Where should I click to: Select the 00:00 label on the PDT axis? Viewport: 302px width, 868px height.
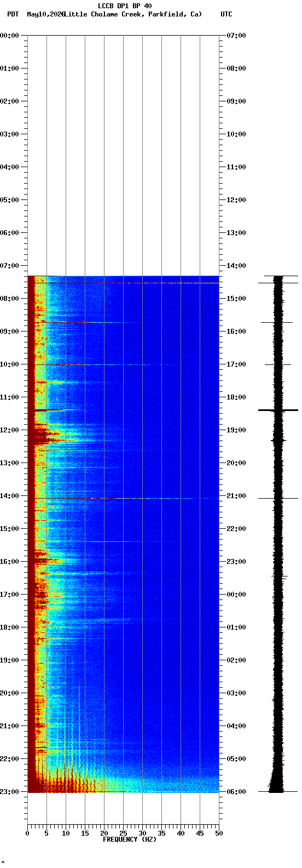(9, 36)
